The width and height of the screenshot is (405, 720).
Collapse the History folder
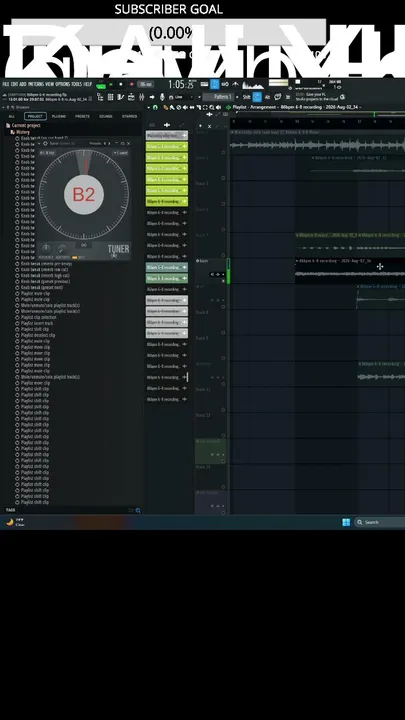[20, 132]
